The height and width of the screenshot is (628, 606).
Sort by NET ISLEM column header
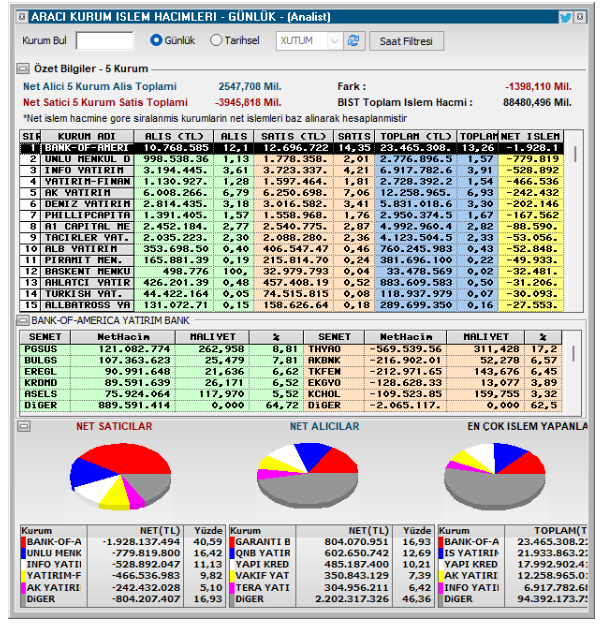(x=531, y=136)
